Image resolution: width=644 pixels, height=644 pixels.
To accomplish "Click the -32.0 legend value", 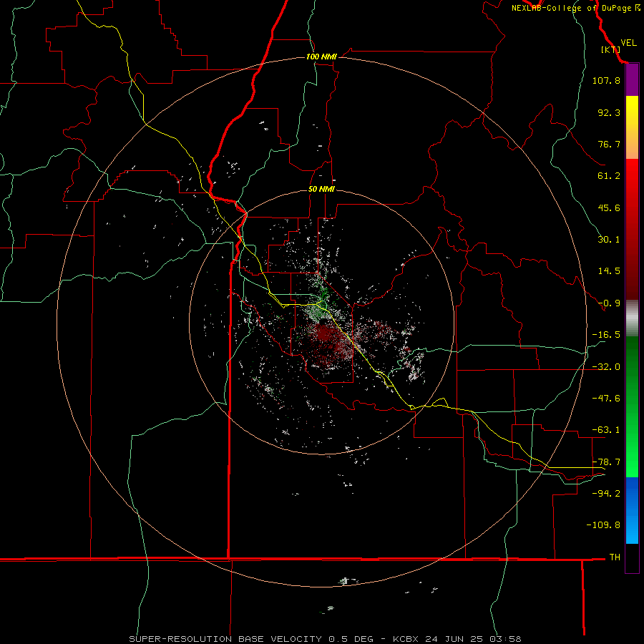I will click(x=606, y=367).
